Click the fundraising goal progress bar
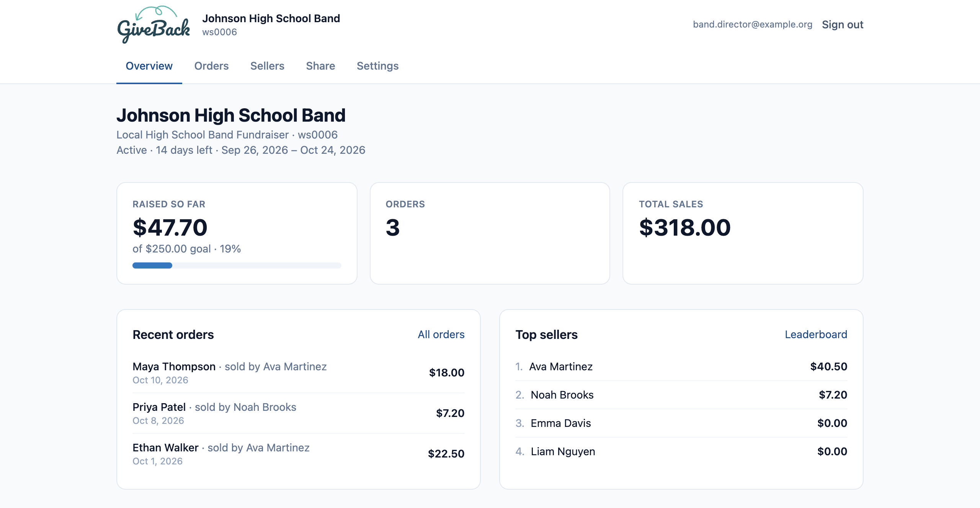Viewport: 980px width, 508px height. coord(237,265)
